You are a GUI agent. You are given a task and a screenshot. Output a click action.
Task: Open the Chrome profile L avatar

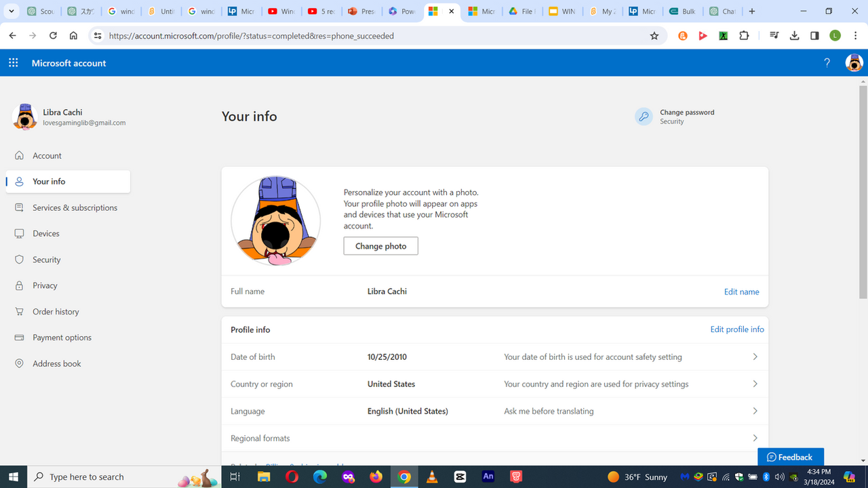[x=835, y=36]
